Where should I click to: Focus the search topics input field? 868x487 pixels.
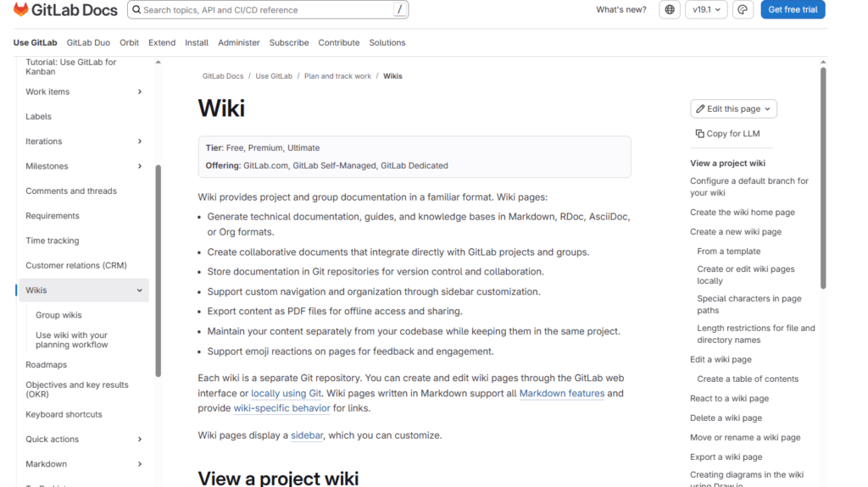(x=268, y=9)
